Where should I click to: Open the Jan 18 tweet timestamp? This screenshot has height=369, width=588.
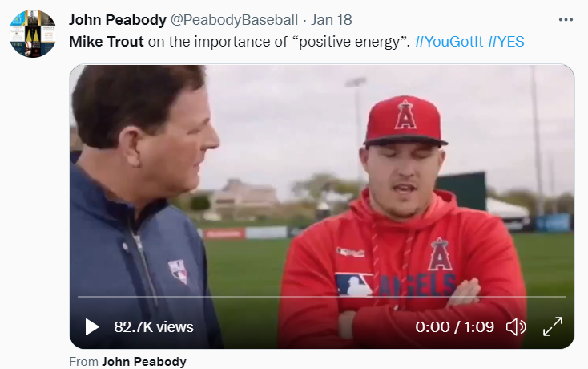pyautogui.click(x=332, y=20)
